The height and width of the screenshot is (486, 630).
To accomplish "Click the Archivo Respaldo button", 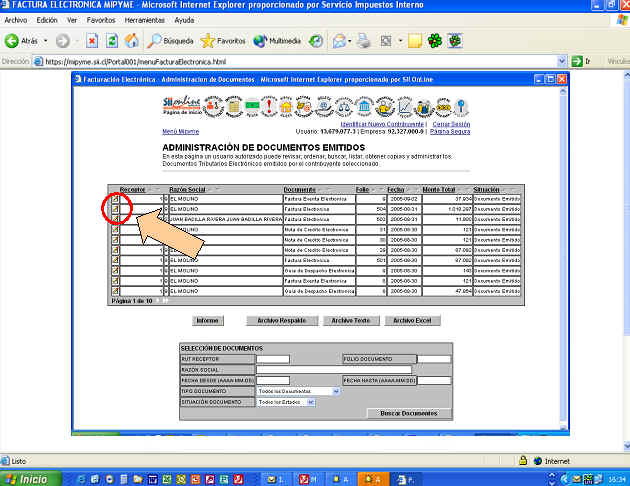I will click(x=282, y=321).
